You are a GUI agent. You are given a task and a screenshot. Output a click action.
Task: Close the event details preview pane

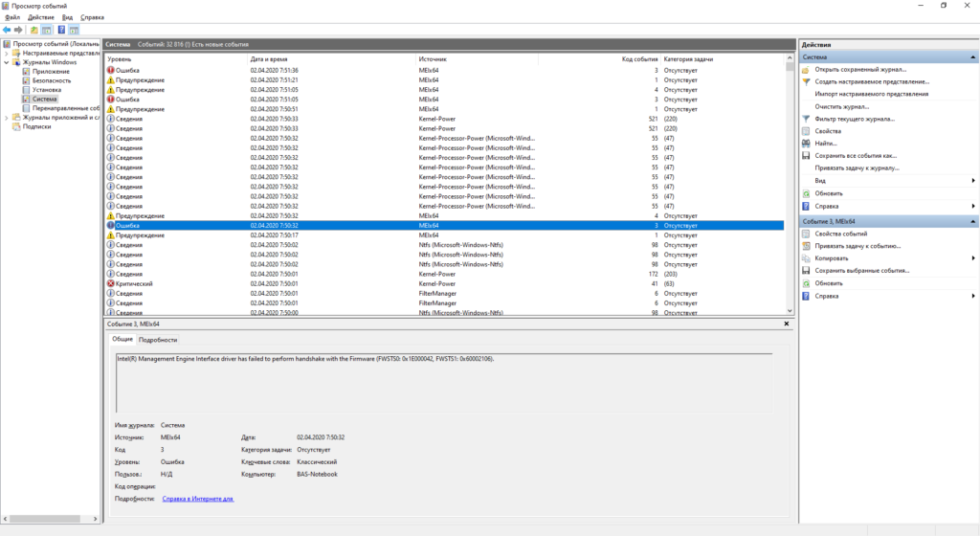pos(787,324)
